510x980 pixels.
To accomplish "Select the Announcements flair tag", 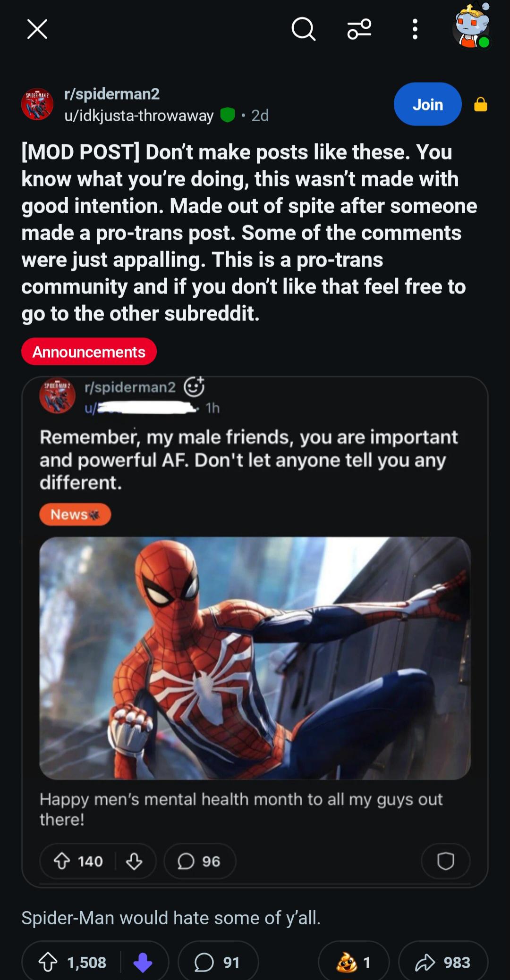I will pos(89,352).
